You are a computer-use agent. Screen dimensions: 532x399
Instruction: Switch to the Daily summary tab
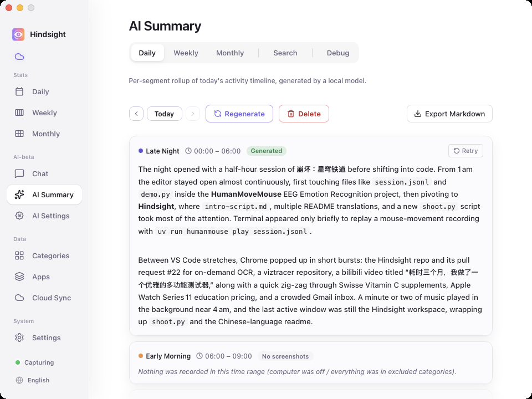[x=147, y=53]
